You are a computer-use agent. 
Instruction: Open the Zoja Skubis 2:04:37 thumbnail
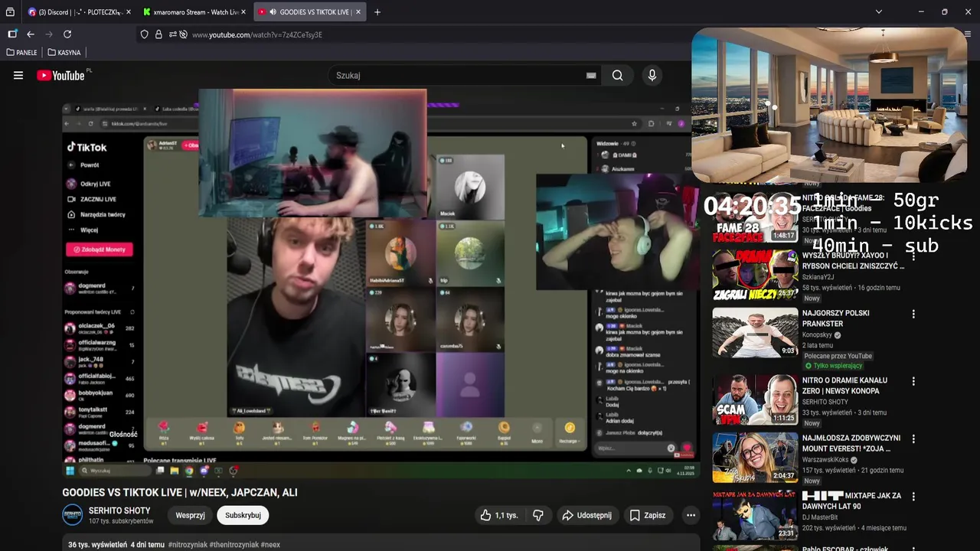755,458
